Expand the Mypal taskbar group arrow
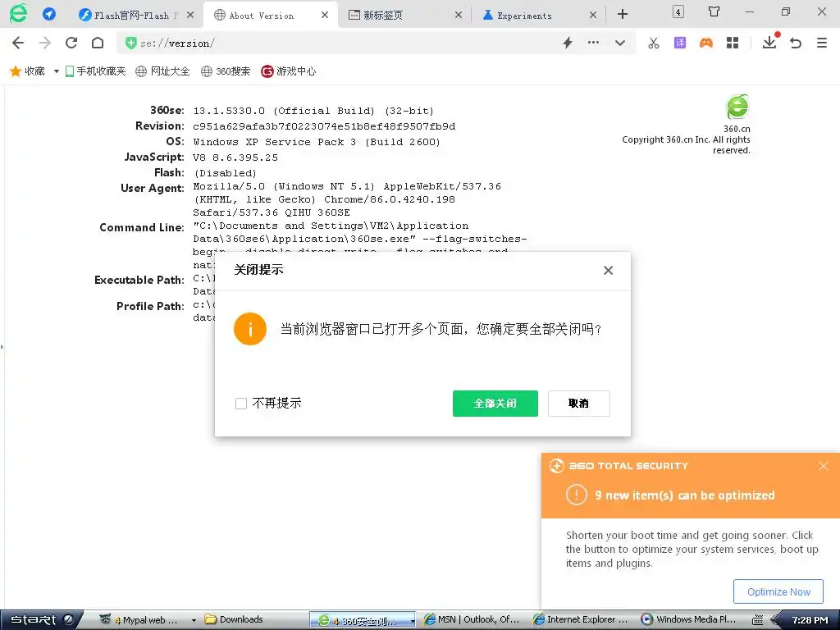This screenshot has height=630, width=840. point(194,620)
